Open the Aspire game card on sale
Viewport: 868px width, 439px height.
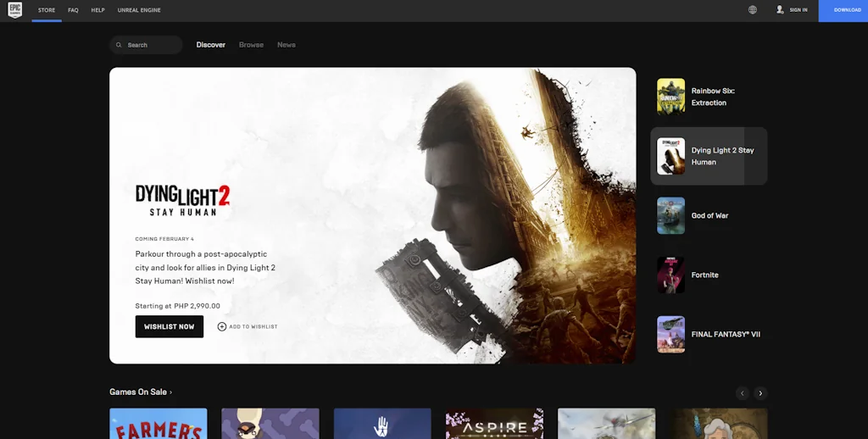pos(494,424)
